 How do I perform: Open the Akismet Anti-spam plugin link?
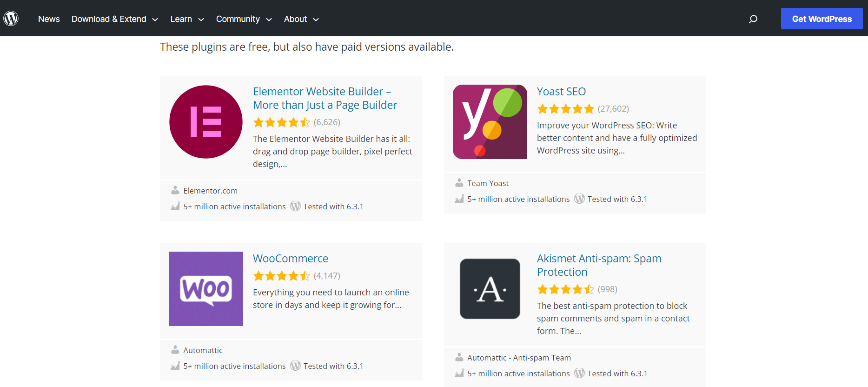(599, 265)
